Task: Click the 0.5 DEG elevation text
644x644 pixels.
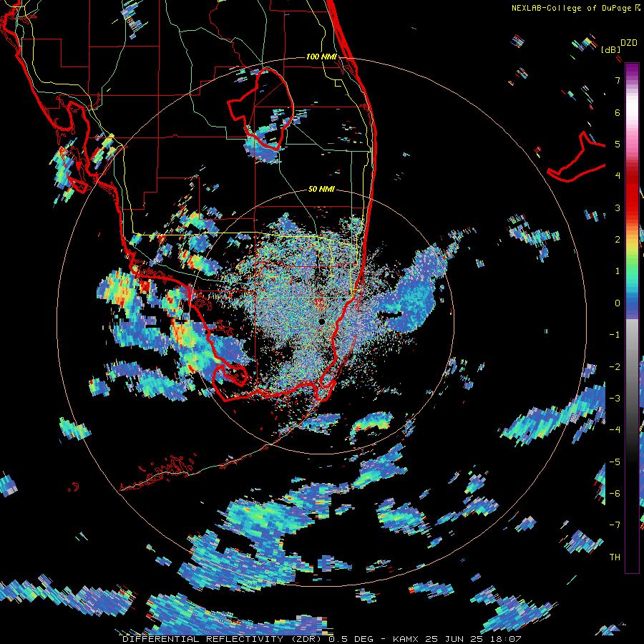Action: (351, 639)
